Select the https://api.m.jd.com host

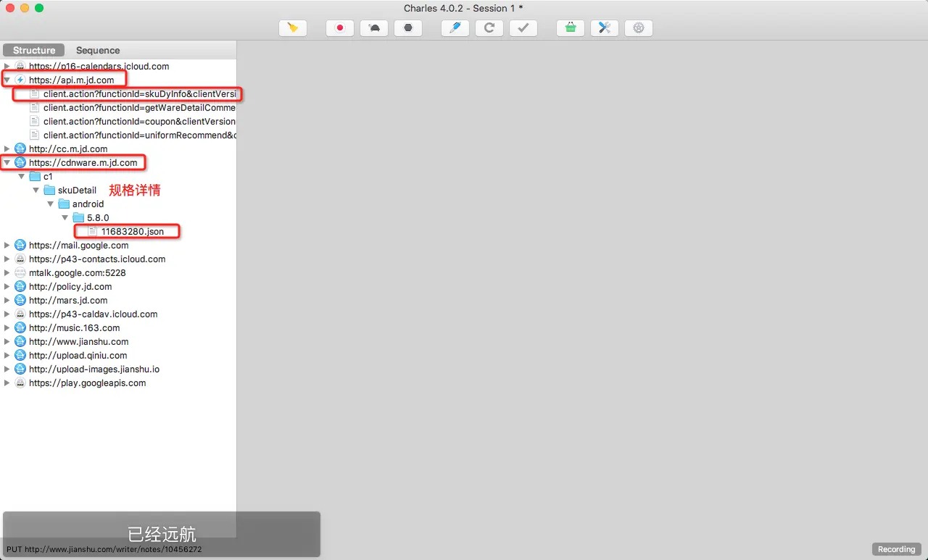click(x=71, y=80)
